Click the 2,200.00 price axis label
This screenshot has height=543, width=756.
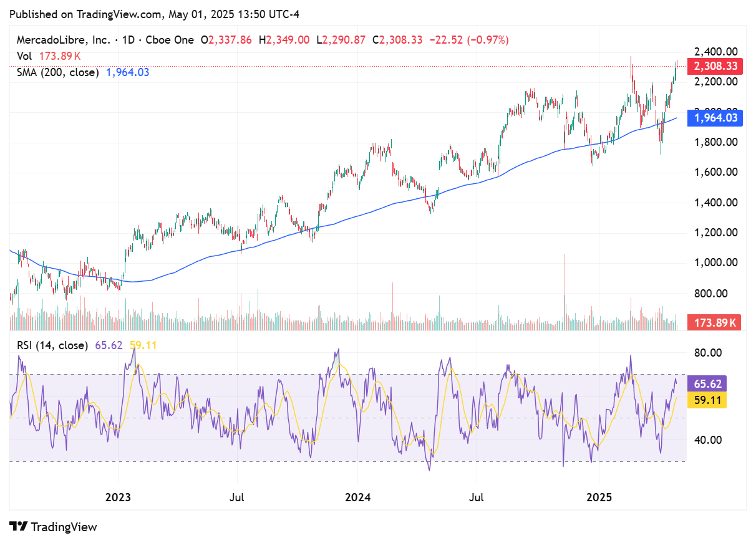coord(716,82)
